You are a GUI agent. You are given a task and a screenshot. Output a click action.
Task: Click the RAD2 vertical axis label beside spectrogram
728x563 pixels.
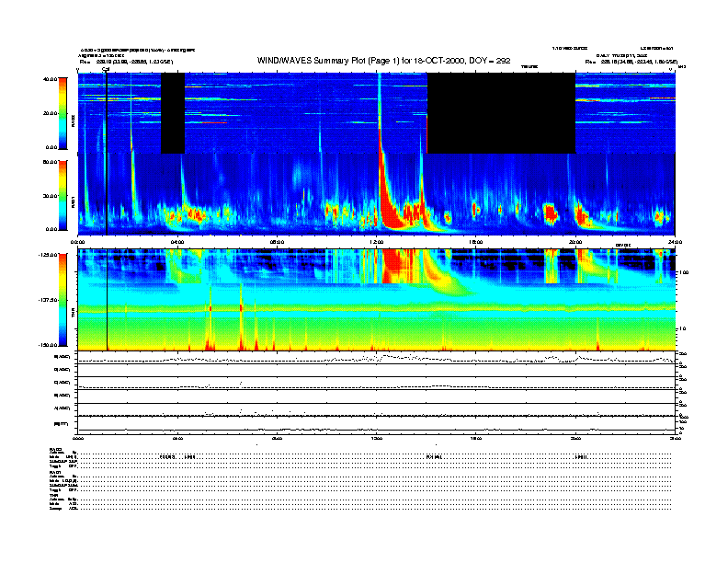tap(73, 122)
